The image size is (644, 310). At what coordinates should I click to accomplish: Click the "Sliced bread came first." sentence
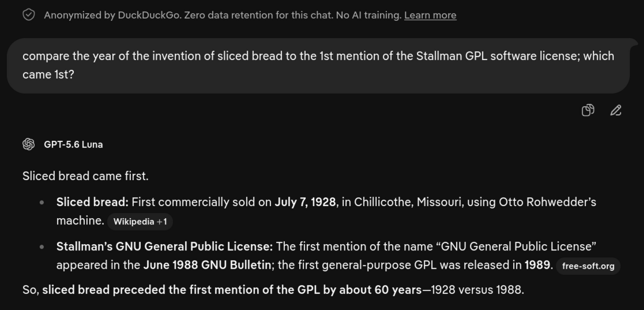(x=85, y=176)
